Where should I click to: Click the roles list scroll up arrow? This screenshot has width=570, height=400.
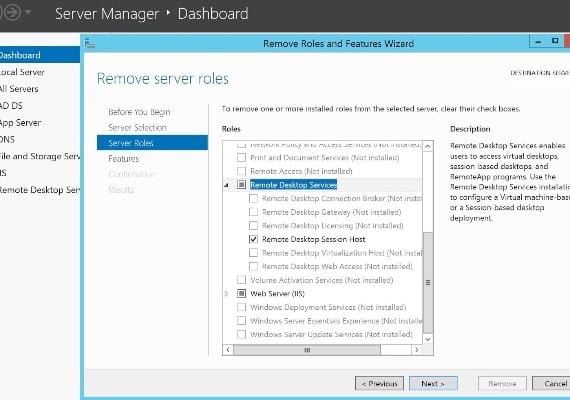coord(428,146)
